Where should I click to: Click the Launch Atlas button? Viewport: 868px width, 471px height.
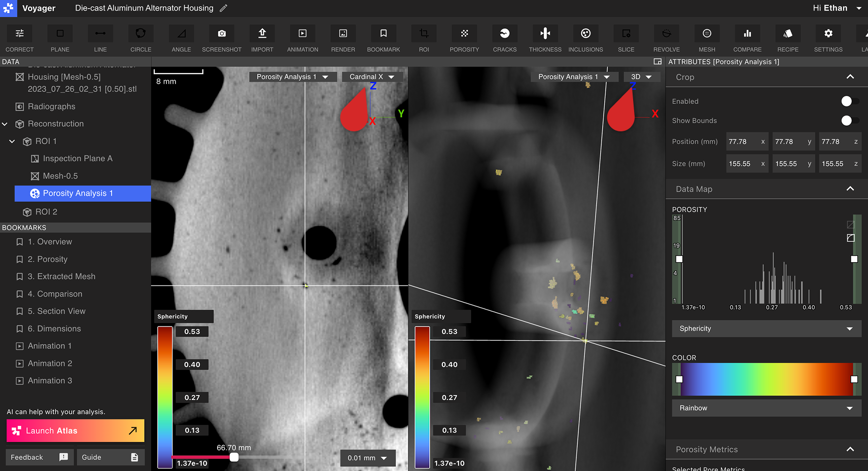[x=75, y=430]
